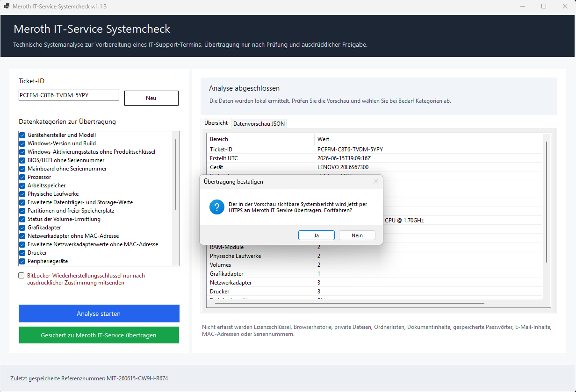Image resolution: width=576 pixels, height=392 pixels.
Task: Click the Neu button for a new ticket ID
Action: [151, 98]
